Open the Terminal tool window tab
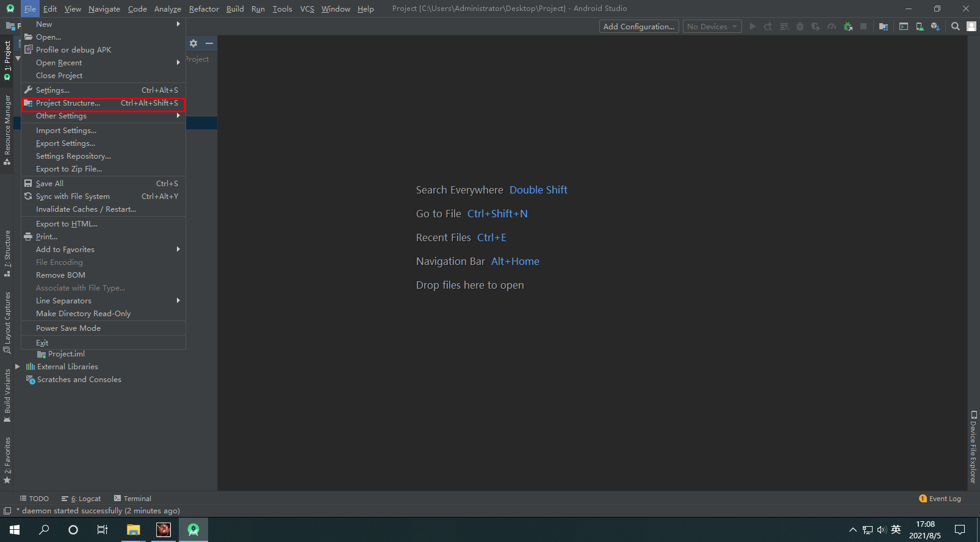980x542 pixels. tap(132, 499)
